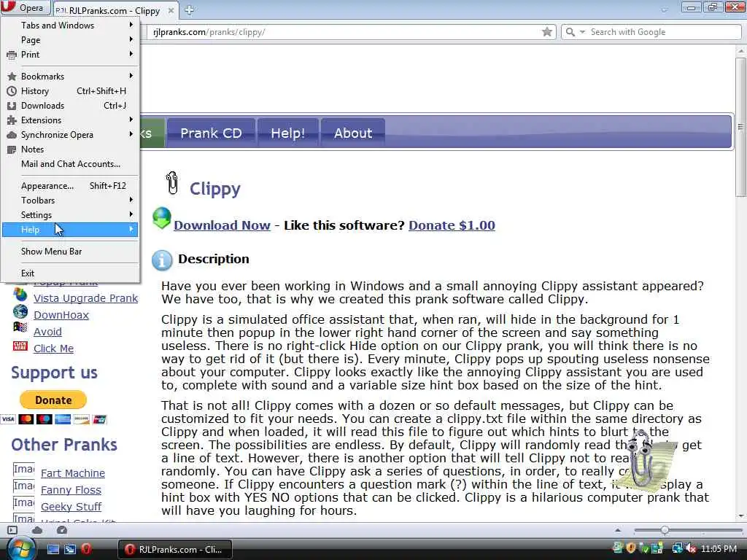Open Geeky Stuff link
This screenshot has width=747, height=560.
(x=71, y=506)
